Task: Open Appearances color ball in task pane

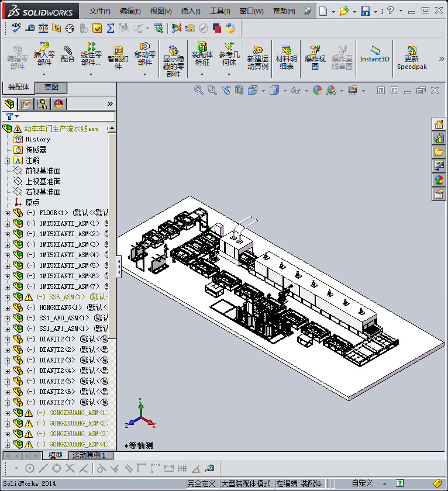Action: click(x=439, y=180)
